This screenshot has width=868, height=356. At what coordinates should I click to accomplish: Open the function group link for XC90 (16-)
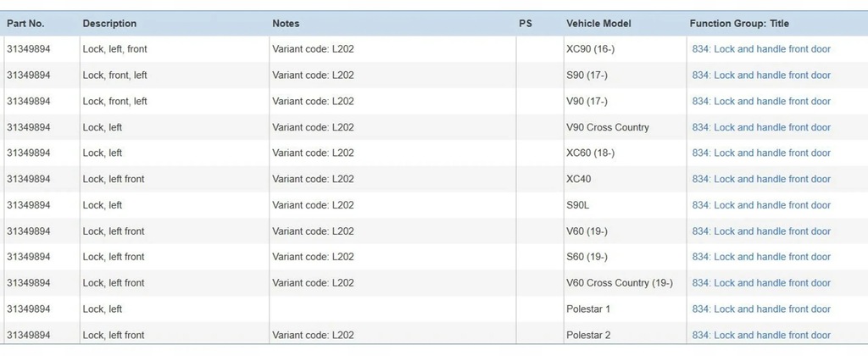(x=761, y=49)
